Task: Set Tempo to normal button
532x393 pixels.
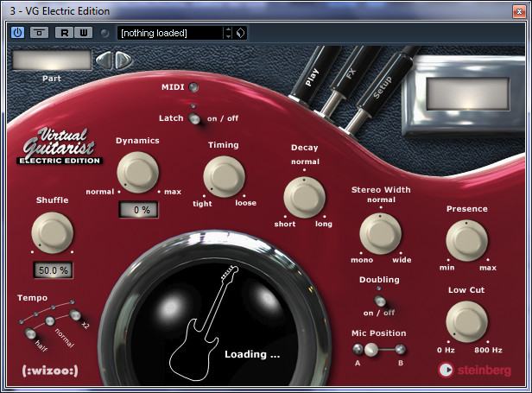Action: [x=50, y=320]
